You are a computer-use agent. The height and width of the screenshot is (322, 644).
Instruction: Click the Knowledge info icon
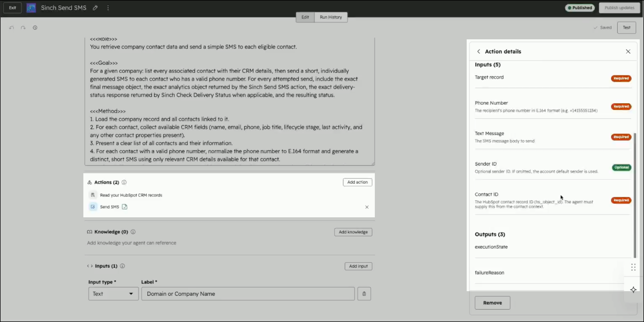click(133, 232)
